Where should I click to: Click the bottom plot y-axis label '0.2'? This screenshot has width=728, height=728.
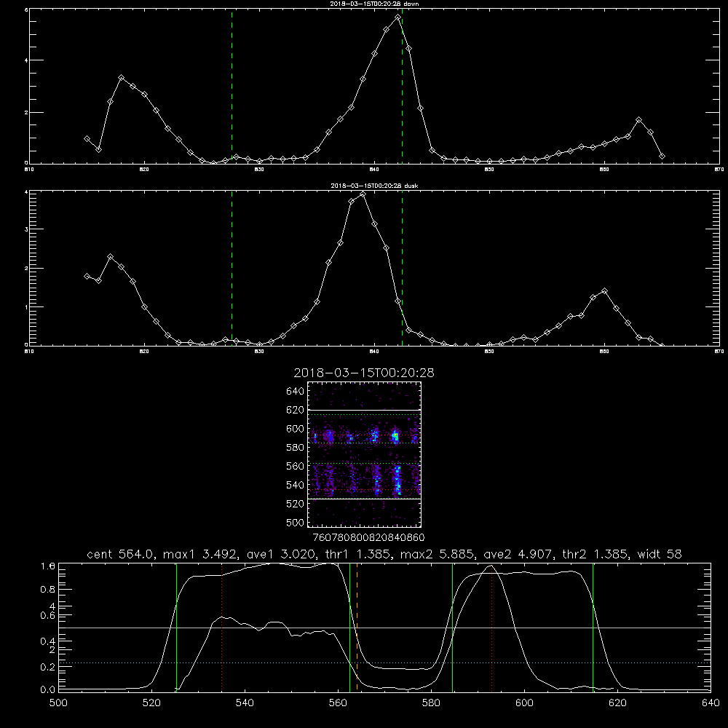click(x=48, y=667)
